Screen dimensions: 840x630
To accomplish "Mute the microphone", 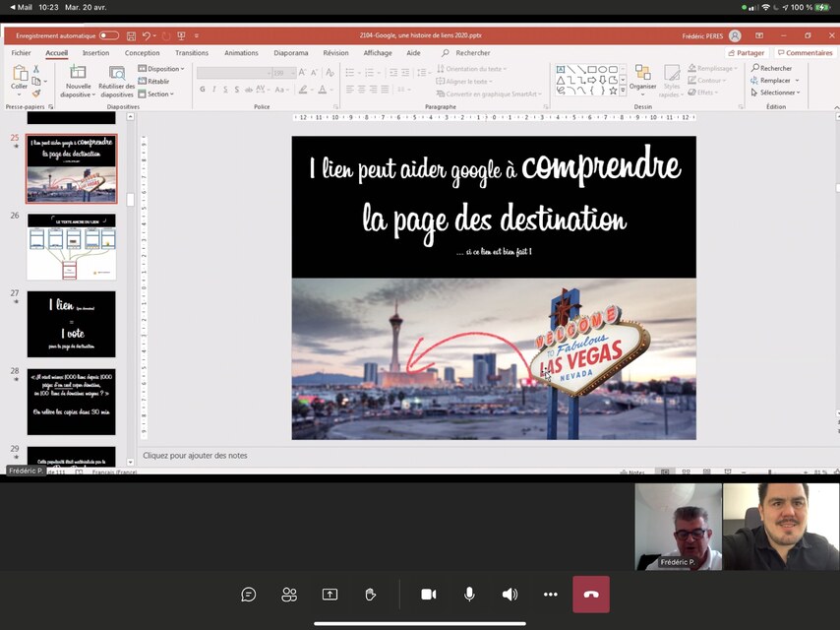I will pos(469,595).
